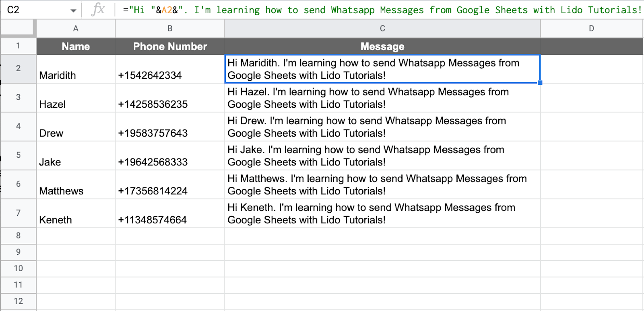Select column C header

382,29
